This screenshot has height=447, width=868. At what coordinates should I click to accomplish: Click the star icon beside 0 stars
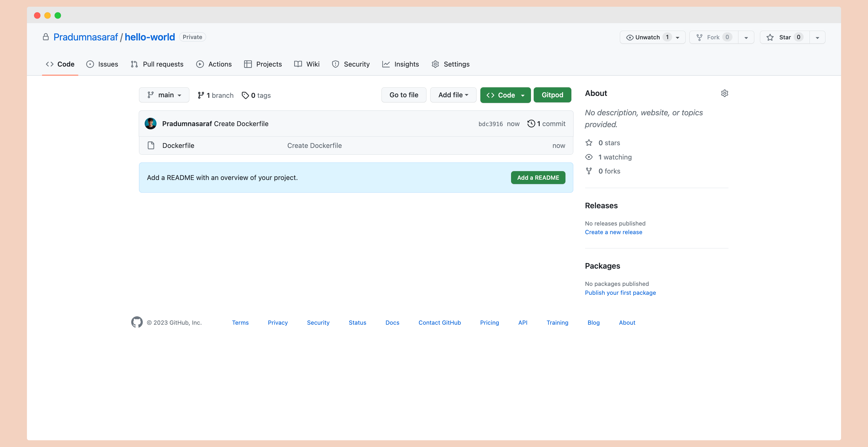coord(589,143)
